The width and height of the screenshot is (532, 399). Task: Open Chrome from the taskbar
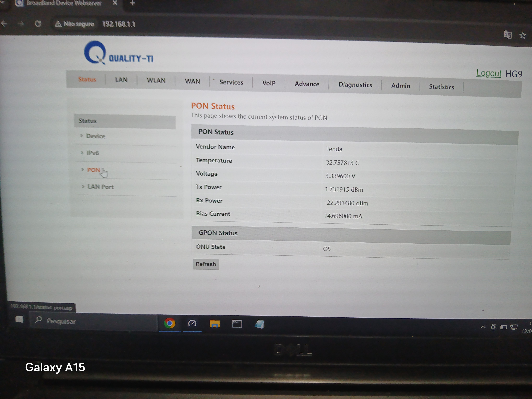(x=170, y=323)
